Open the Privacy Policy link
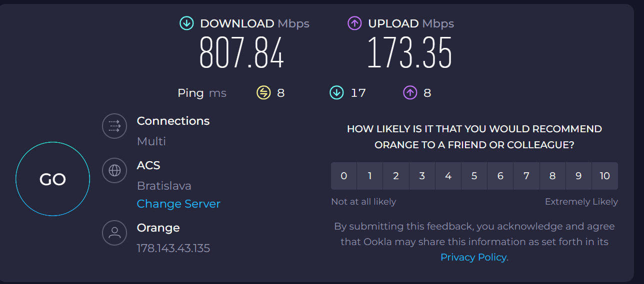 pyautogui.click(x=473, y=258)
